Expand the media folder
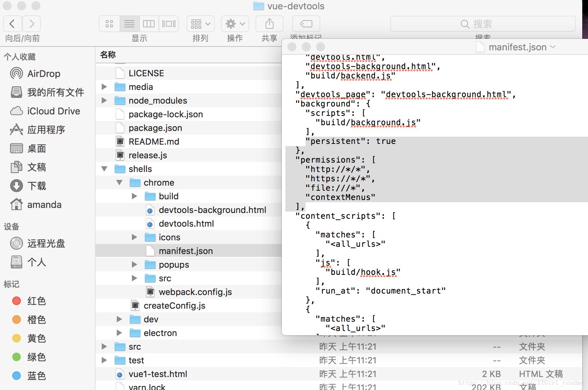This screenshot has width=588, height=390. coord(104,87)
